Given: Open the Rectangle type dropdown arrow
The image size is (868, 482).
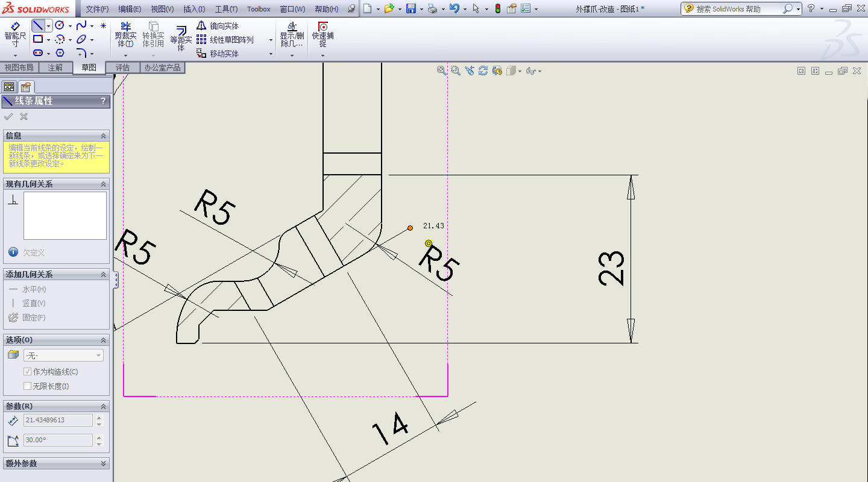Looking at the screenshot, I should (48, 40).
